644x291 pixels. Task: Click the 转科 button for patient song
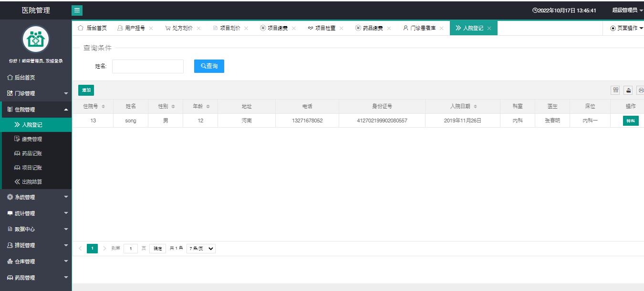630,121
